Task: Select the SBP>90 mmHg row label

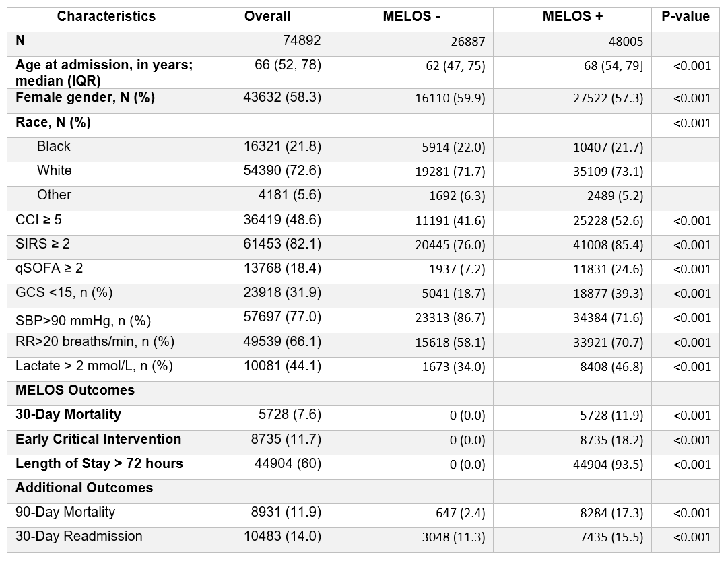Action: tap(83, 318)
